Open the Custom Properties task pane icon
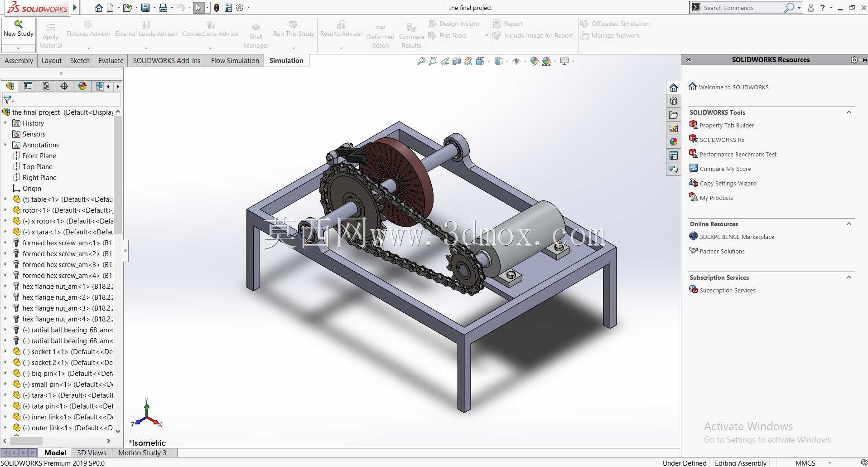 pos(674,156)
